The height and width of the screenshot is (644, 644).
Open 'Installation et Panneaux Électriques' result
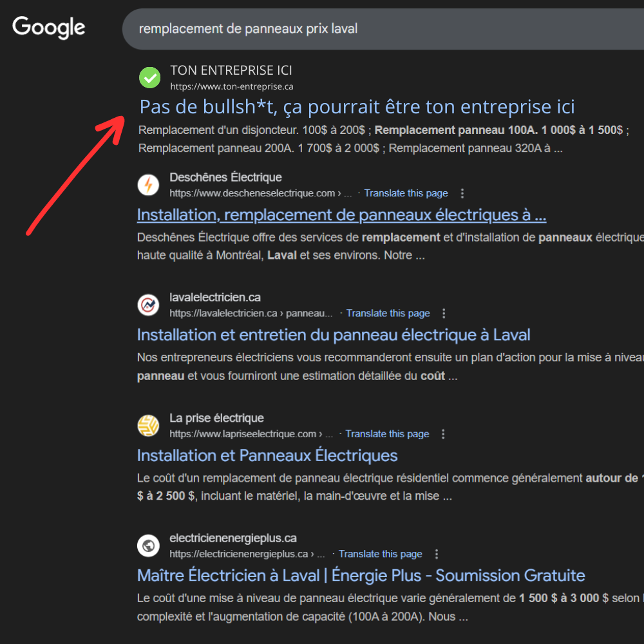point(267,455)
